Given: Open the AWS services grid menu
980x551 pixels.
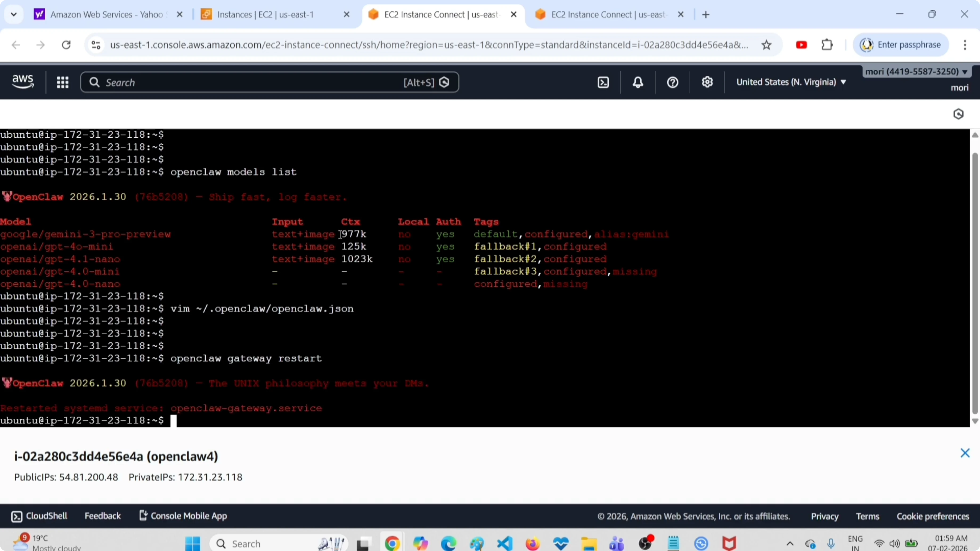Looking at the screenshot, I should 62,82.
